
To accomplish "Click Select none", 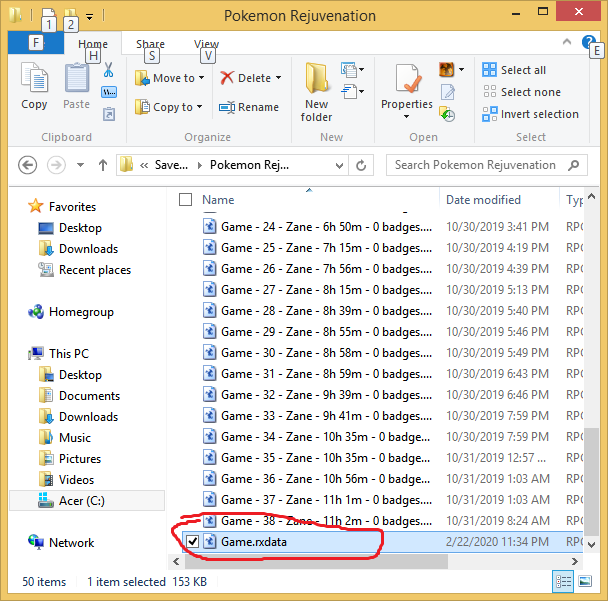I will click(x=522, y=92).
